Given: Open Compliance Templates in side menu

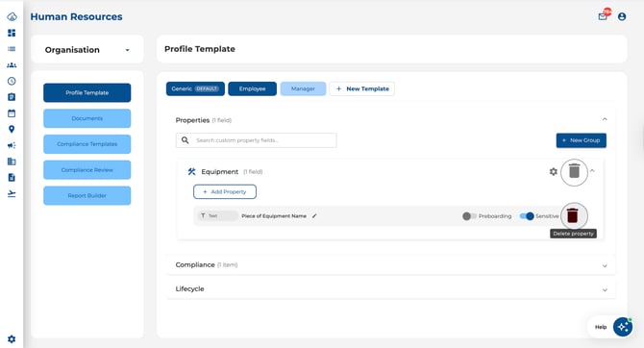Looking at the screenshot, I should tap(87, 144).
